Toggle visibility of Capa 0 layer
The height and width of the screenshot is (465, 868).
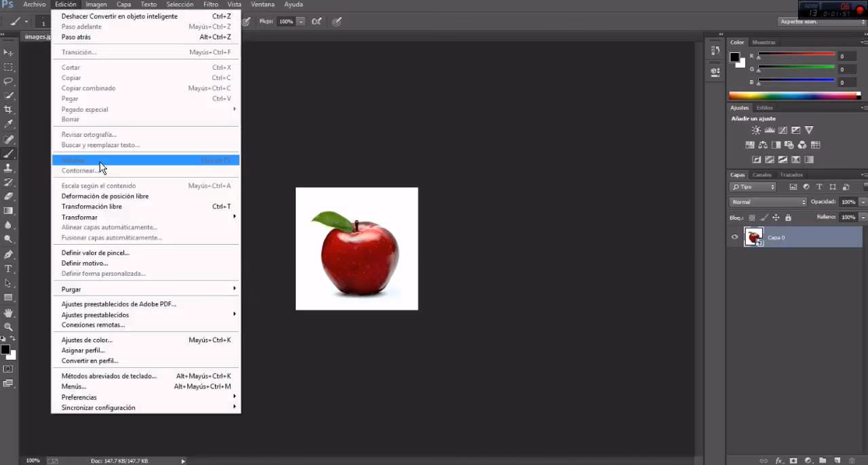point(734,237)
